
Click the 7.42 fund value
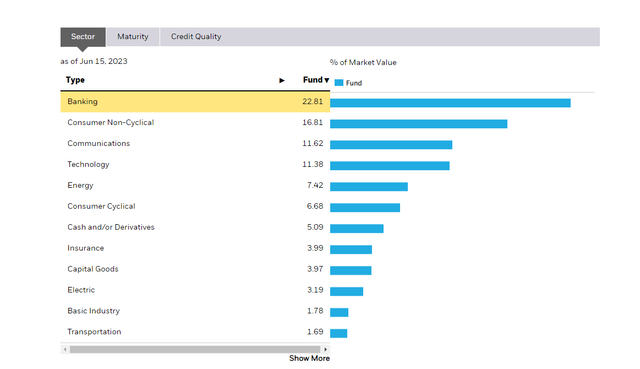click(x=315, y=185)
